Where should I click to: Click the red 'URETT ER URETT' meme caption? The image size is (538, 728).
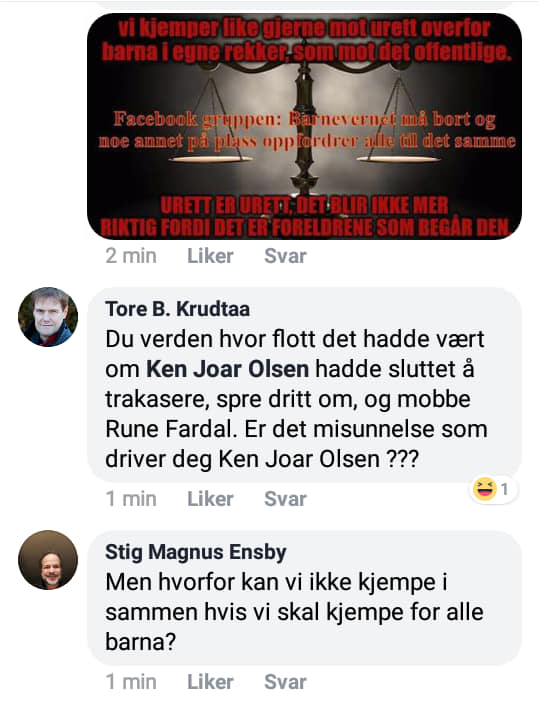click(x=305, y=216)
